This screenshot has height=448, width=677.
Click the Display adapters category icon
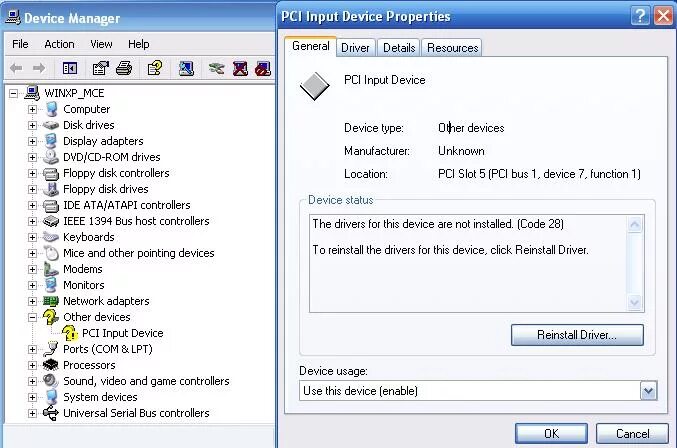point(51,141)
